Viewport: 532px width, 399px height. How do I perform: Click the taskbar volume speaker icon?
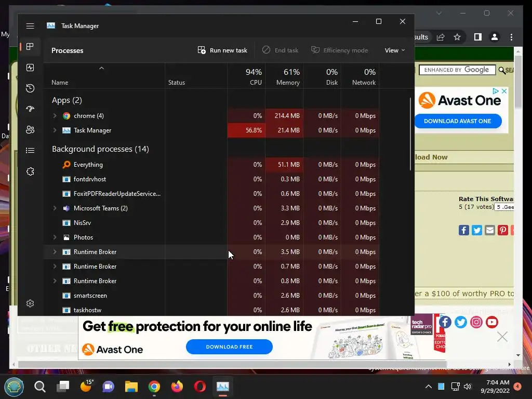468,387
